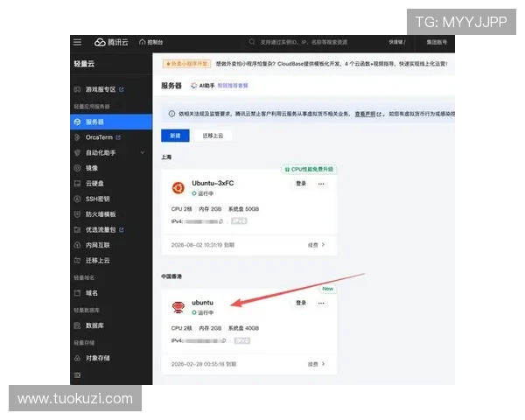Open the ubuntu Hong Kong instance name
Screen dimensions: 525x420
click(202, 303)
